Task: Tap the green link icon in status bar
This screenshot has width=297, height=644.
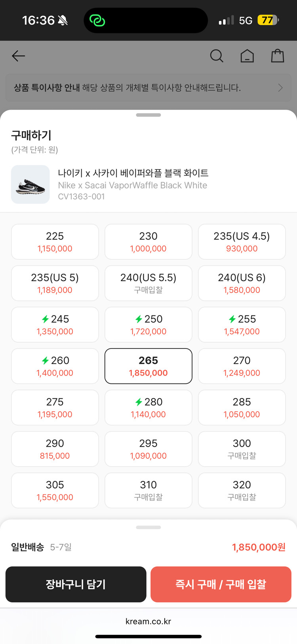Action: pos(97,20)
